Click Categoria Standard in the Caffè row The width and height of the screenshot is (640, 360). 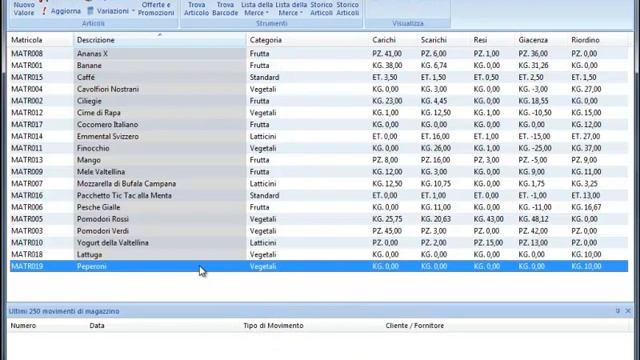[264, 77]
